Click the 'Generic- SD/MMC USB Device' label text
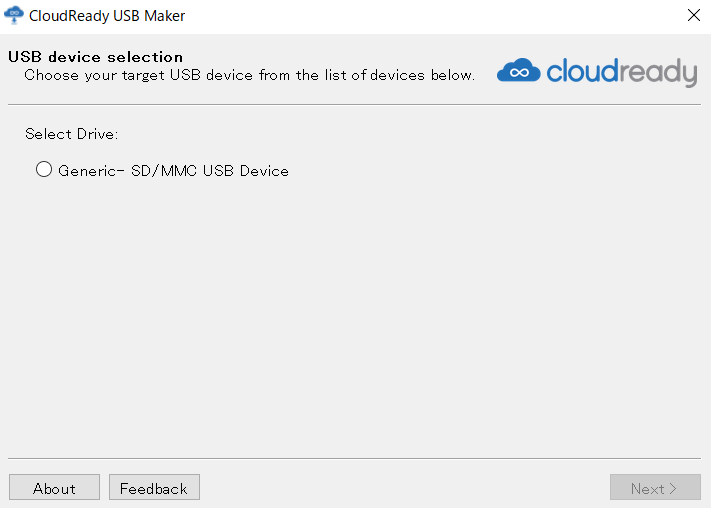Image resolution: width=711 pixels, height=508 pixels. (x=173, y=171)
